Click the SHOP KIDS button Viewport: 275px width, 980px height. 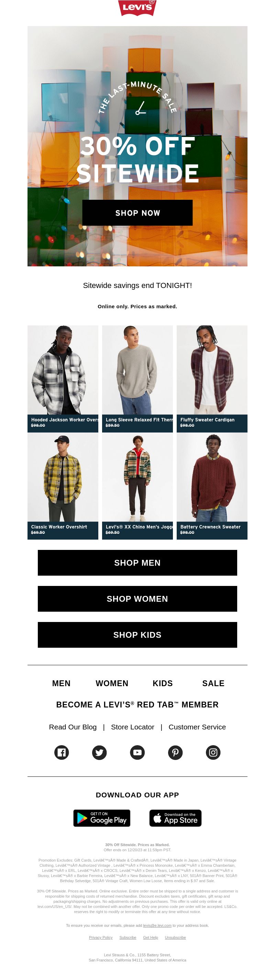(x=137, y=635)
